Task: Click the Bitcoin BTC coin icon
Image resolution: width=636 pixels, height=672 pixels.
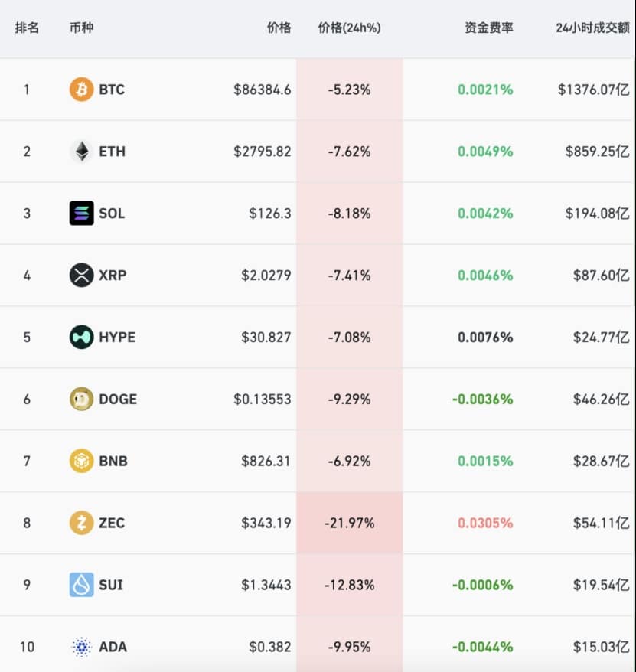Action: point(81,90)
